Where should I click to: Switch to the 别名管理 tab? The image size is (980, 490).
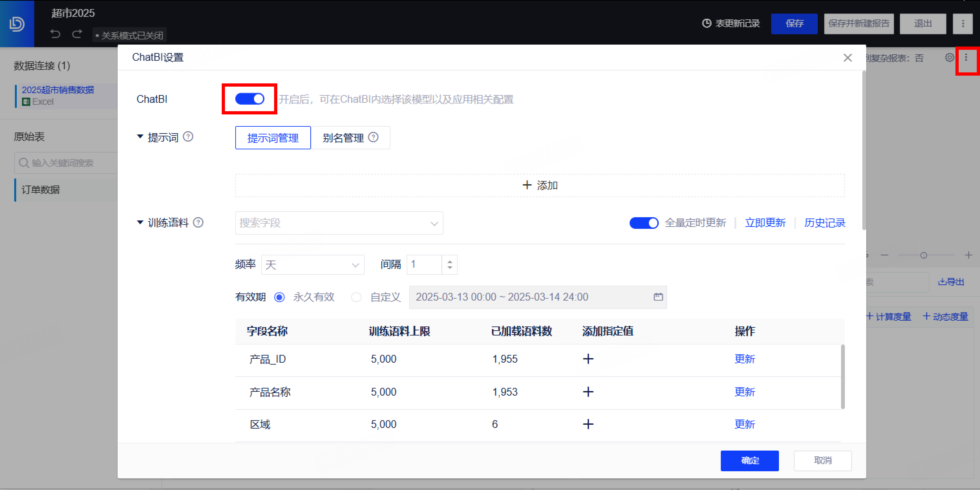pyautogui.click(x=343, y=138)
